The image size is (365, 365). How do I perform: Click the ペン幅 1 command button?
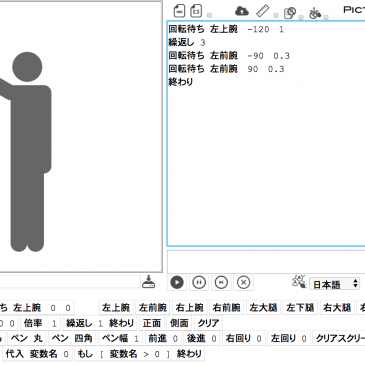coord(120,338)
